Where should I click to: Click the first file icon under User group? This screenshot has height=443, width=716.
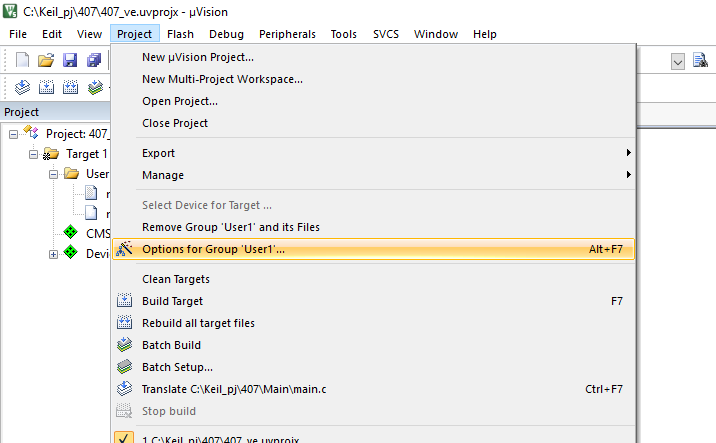coord(91,193)
